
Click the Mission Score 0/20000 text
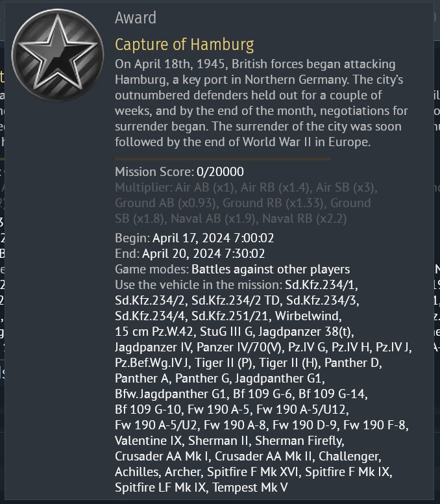(x=180, y=172)
